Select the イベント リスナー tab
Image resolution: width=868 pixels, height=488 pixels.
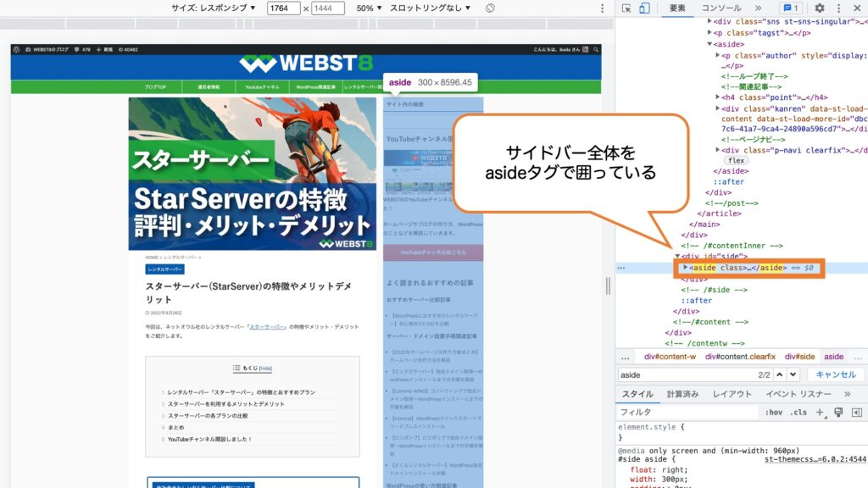pos(798,394)
